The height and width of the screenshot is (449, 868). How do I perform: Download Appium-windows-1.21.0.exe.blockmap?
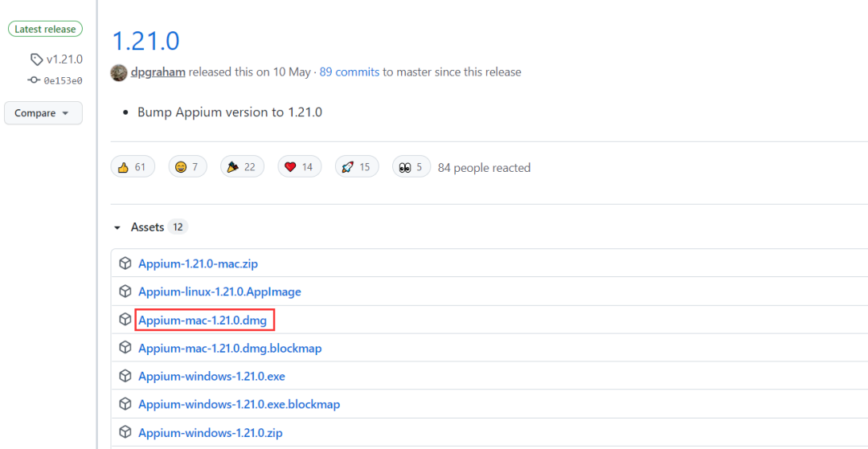click(x=240, y=404)
